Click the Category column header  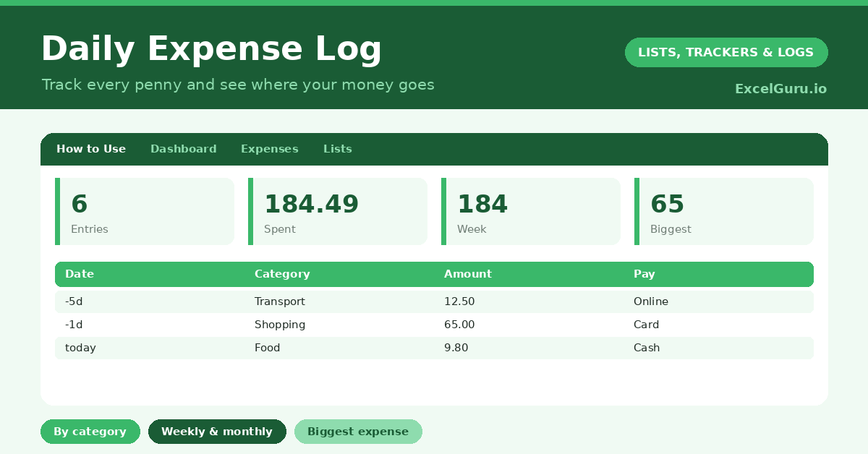coord(282,274)
